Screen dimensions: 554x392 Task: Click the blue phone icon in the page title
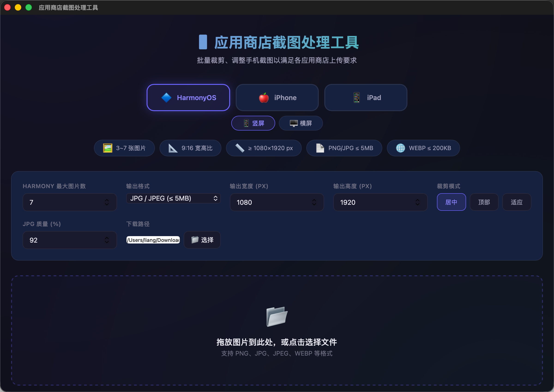coord(203,42)
